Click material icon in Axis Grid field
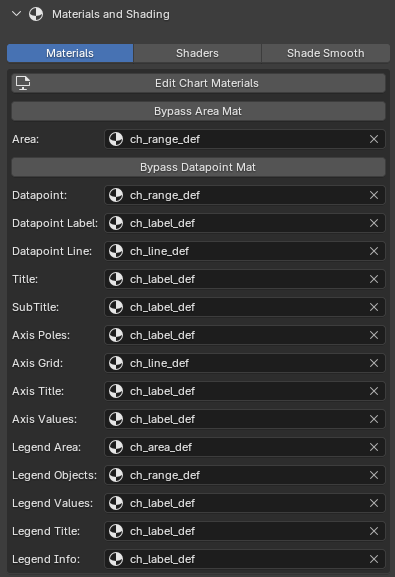395x577 pixels. (116, 363)
